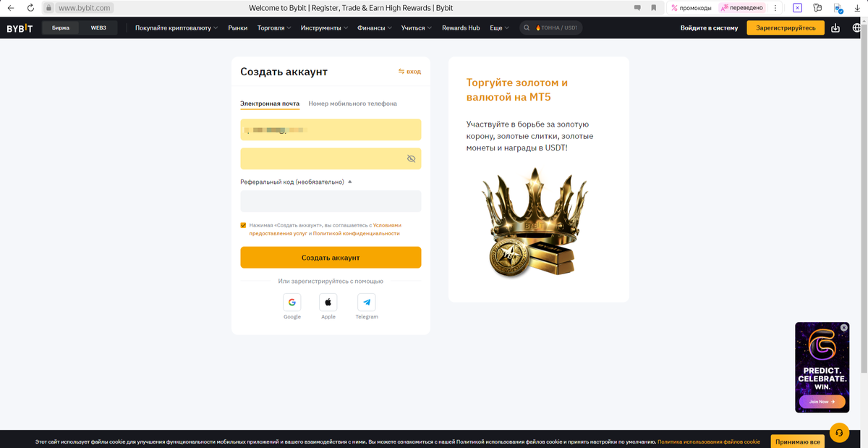This screenshot has height=448, width=868.
Task: Click Join Now in promo popup
Action: click(822, 402)
